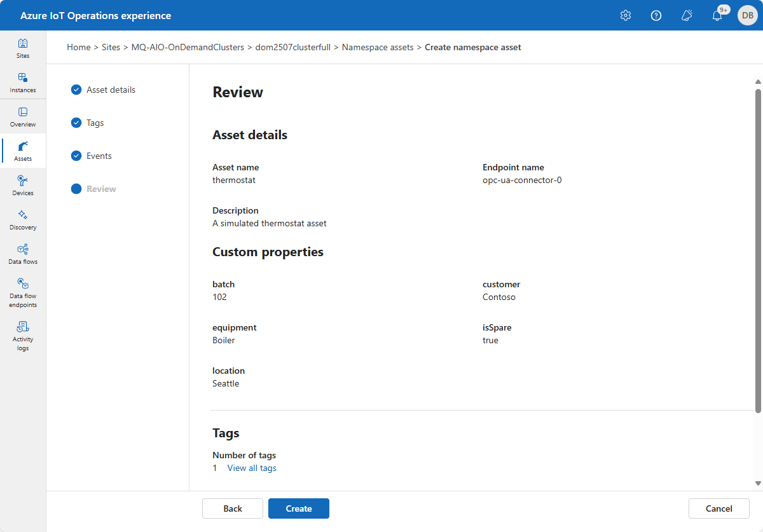Click the Home breadcrumb link
This screenshot has height=532, width=763.
[79, 47]
